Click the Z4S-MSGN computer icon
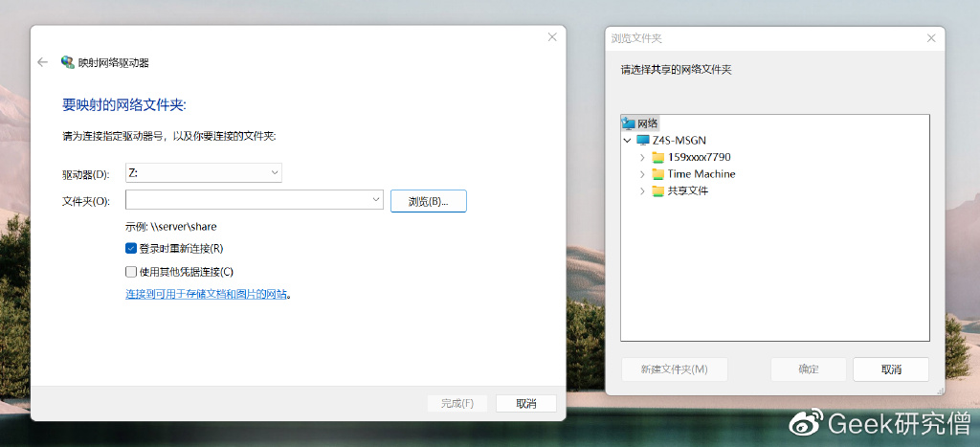Viewport: 980px width, 447px height. tap(642, 140)
